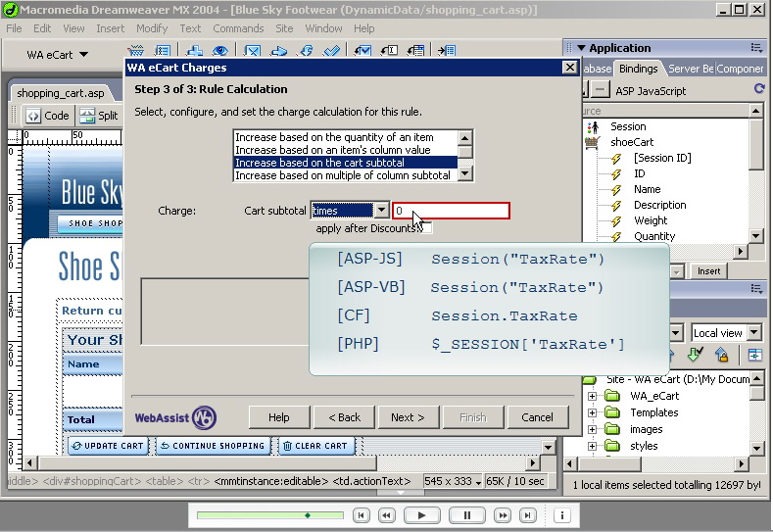Image resolution: width=773 pixels, height=532 pixels.
Task: Click the Play button on the player bar
Action: pyautogui.click(x=421, y=515)
